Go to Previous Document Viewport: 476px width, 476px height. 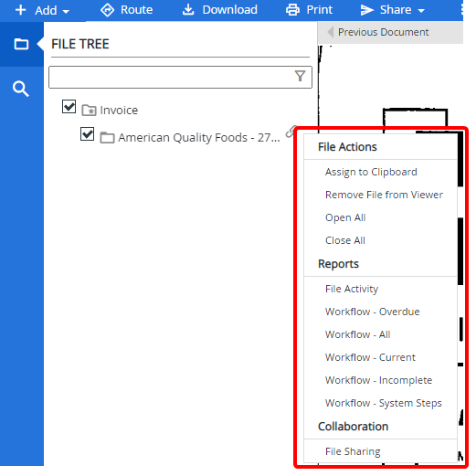pos(378,32)
